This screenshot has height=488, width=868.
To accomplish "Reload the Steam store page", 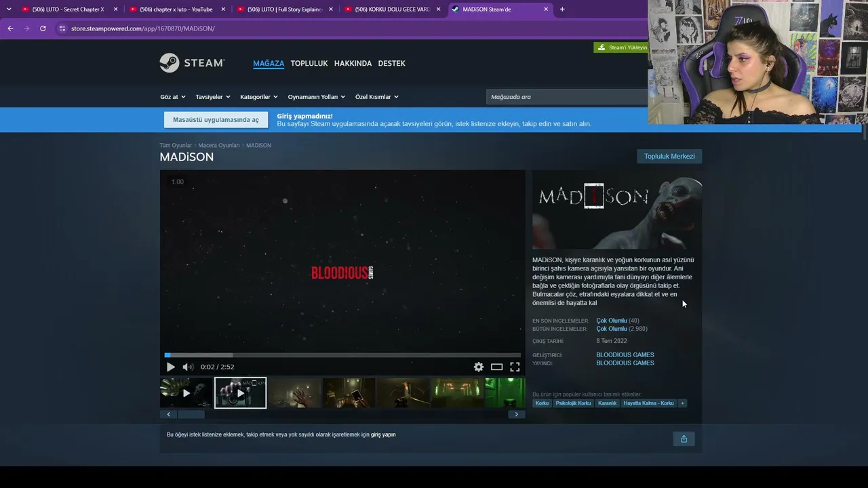I will (x=43, y=28).
